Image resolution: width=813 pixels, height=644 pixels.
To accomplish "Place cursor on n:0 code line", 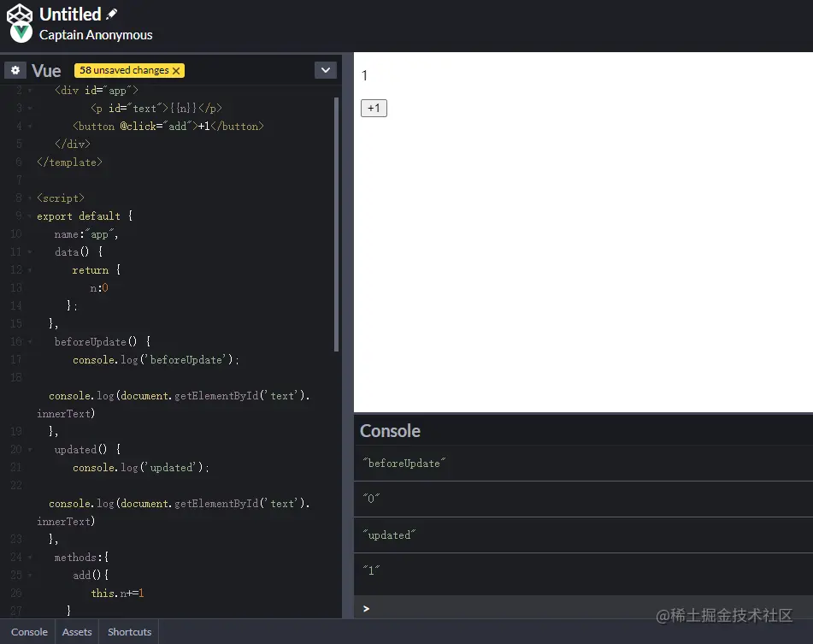I will (99, 287).
